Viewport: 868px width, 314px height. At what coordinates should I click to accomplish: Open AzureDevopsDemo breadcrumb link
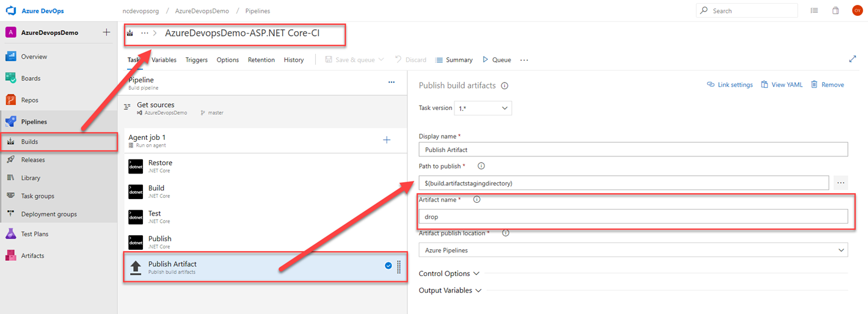pyautogui.click(x=202, y=11)
